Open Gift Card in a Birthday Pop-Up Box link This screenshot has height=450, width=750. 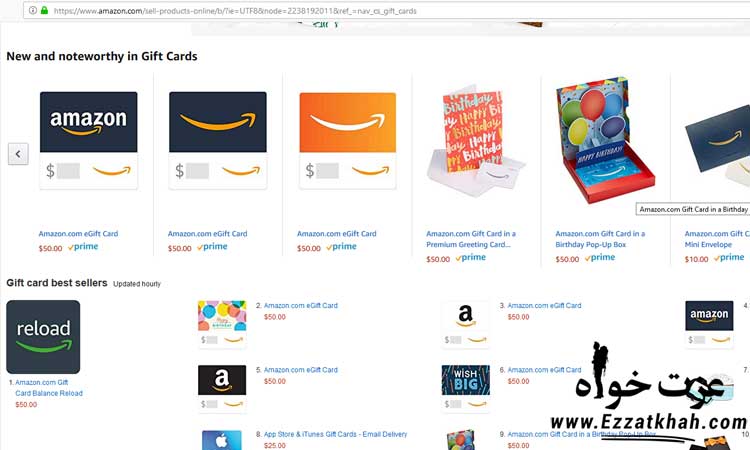click(x=600, y=239)
